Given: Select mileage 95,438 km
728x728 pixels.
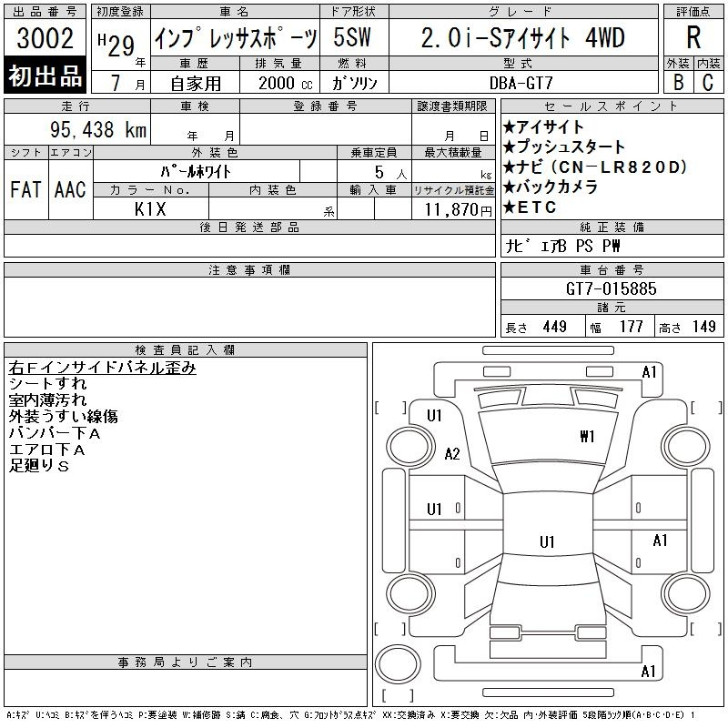Looking at the screenshot, I should pos(98,129).
